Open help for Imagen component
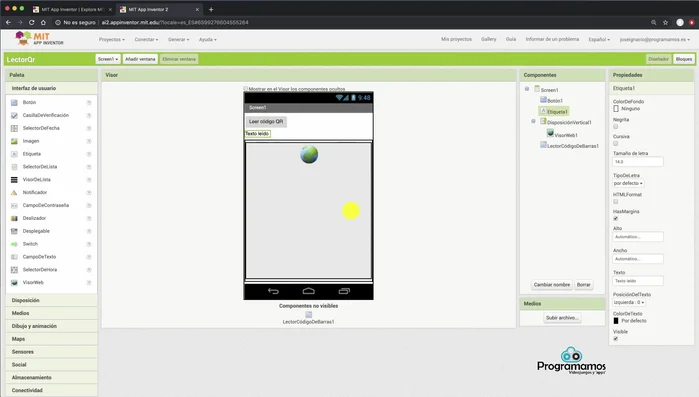This screenshot has width=699, height=397. point(89,141)
